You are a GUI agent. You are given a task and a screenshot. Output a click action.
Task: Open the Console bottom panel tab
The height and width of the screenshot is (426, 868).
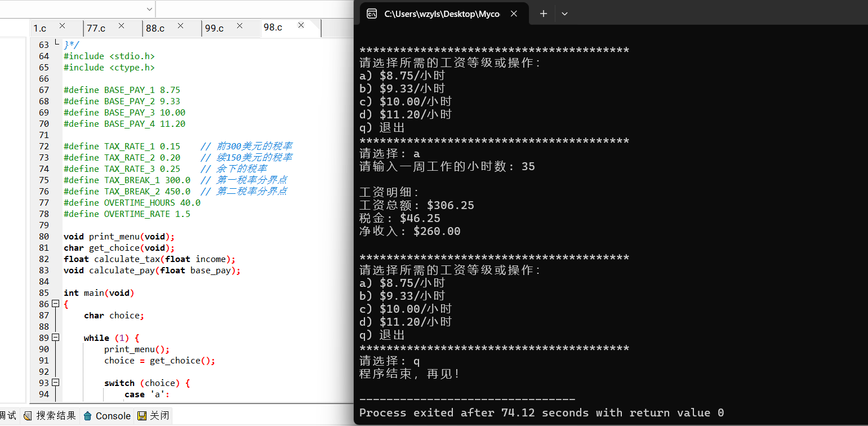[107, 416]
